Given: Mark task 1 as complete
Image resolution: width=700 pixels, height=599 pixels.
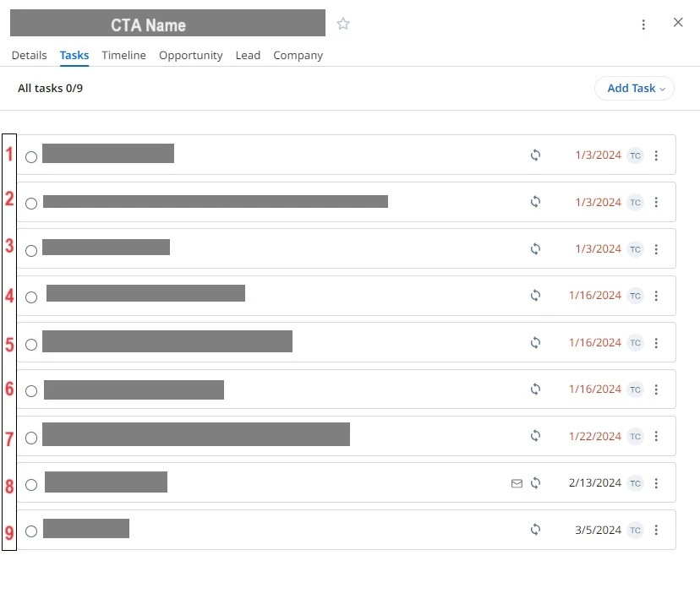Looking at the screenshot, I should pos(31,157).
